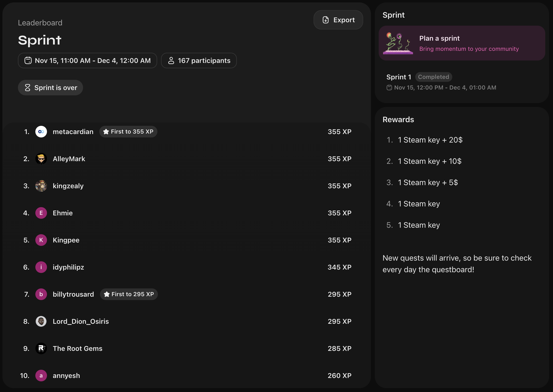Screen dimensions: 553x392
Task: Click kingzealy's avatar picture
Action: tap(41, 186)
